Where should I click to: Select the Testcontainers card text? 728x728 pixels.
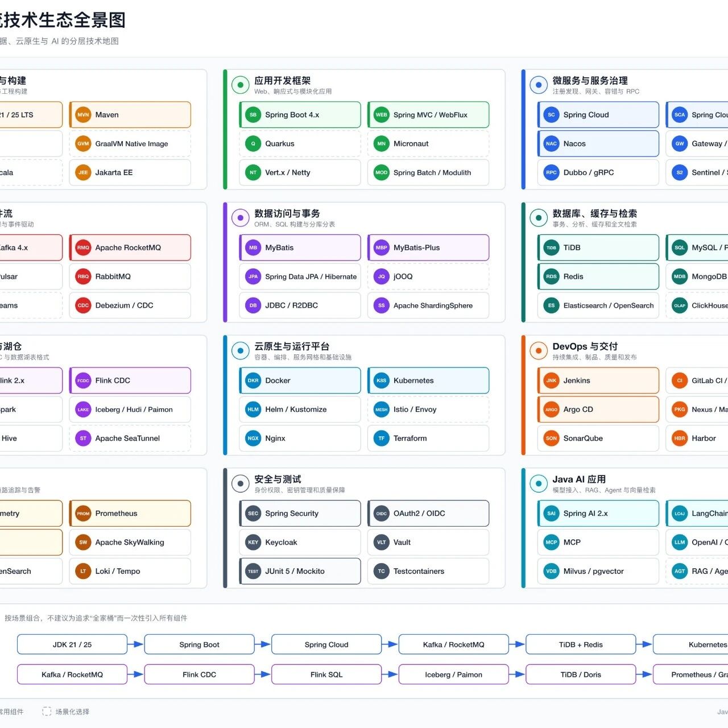click(419, 572)
